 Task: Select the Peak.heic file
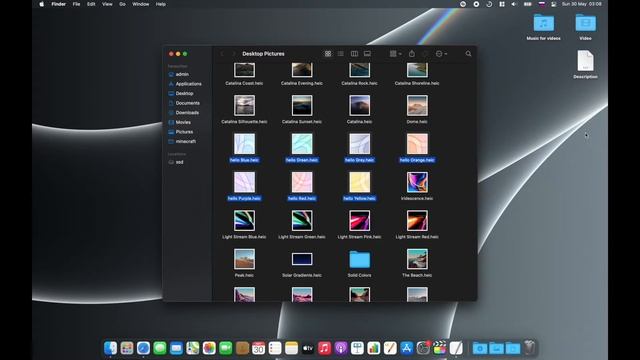(244, 259)
